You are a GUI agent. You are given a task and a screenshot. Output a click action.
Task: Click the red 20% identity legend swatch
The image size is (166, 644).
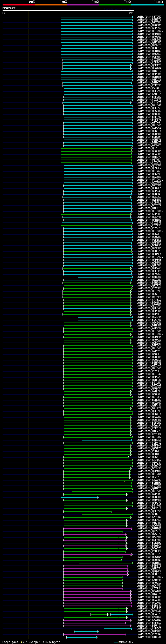pos(19,5)
